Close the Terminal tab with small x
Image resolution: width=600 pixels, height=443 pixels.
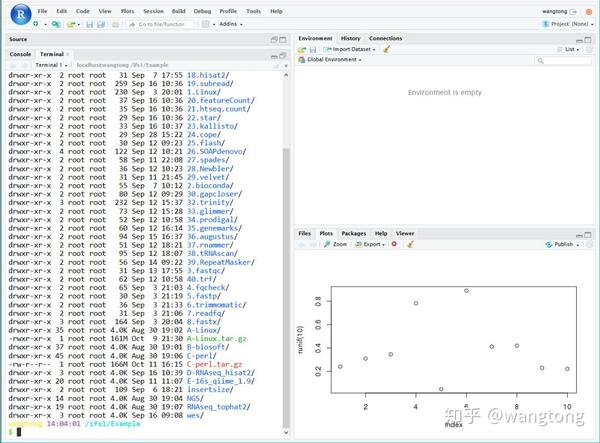(x=68, y=54)
